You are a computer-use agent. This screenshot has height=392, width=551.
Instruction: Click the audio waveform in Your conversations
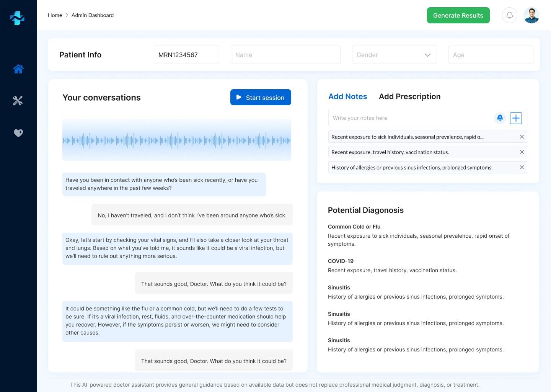point(177,140)
